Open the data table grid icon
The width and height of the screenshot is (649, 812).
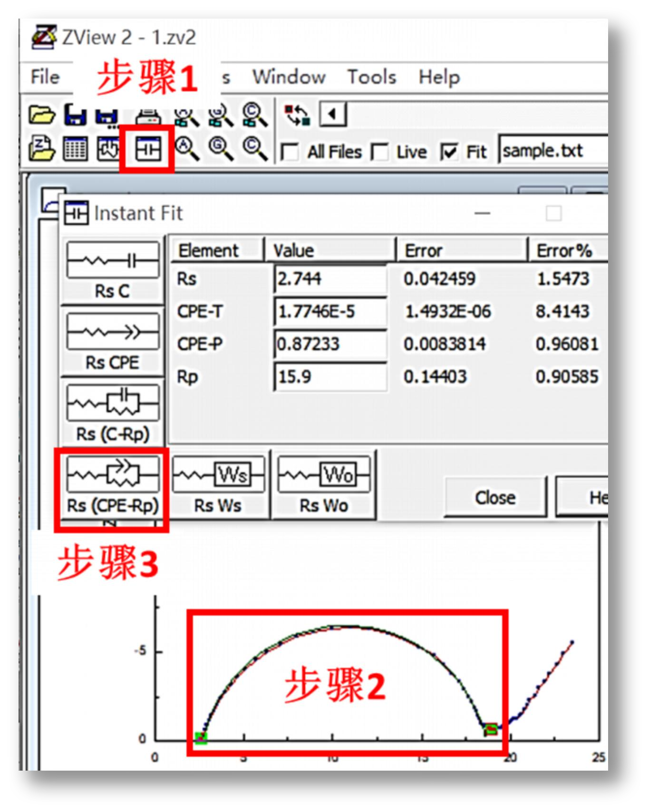76,149
